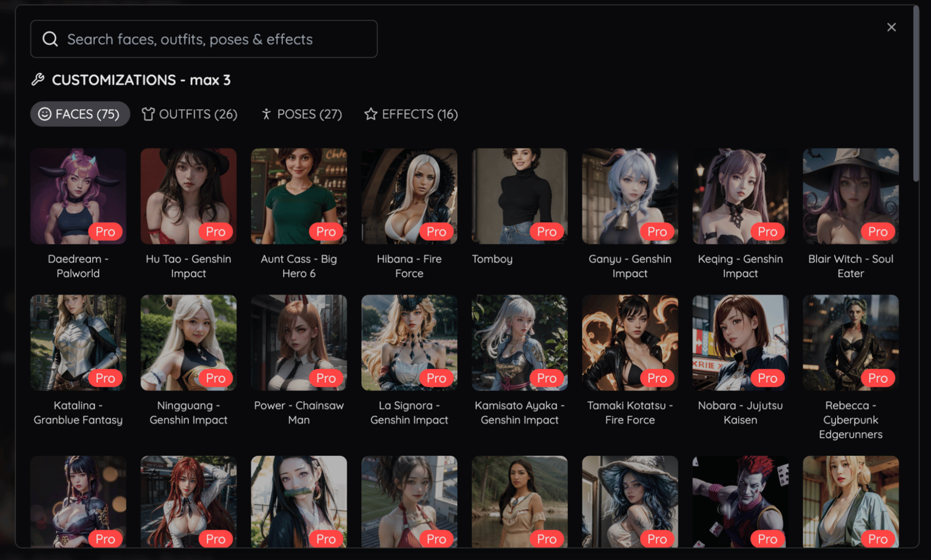Click the "Tomboy" caption text
The image size is (931, 560).
492,259
